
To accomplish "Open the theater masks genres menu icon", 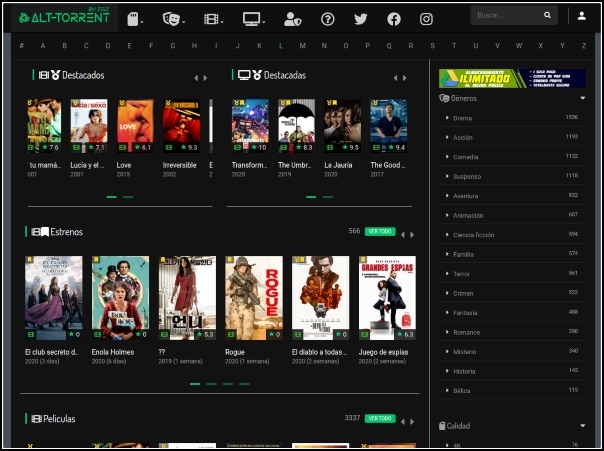I will [x=171, y=19].
